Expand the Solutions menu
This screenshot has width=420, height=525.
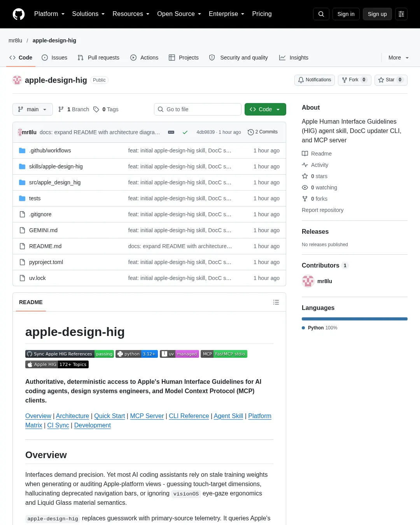tap(88, 14)
